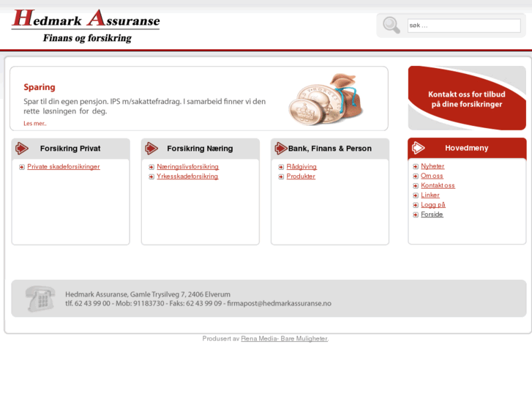The image size is (532, 399).
Task: Open Rådgiving link
Action: pyautogui.click(x=301, y=167)
